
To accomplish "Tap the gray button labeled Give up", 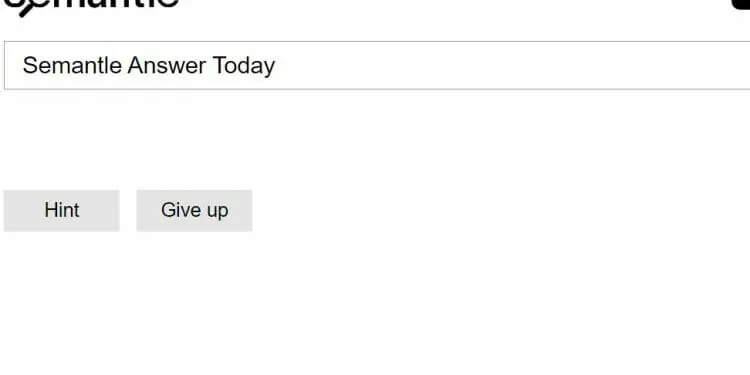I will [x=194, y=210].
